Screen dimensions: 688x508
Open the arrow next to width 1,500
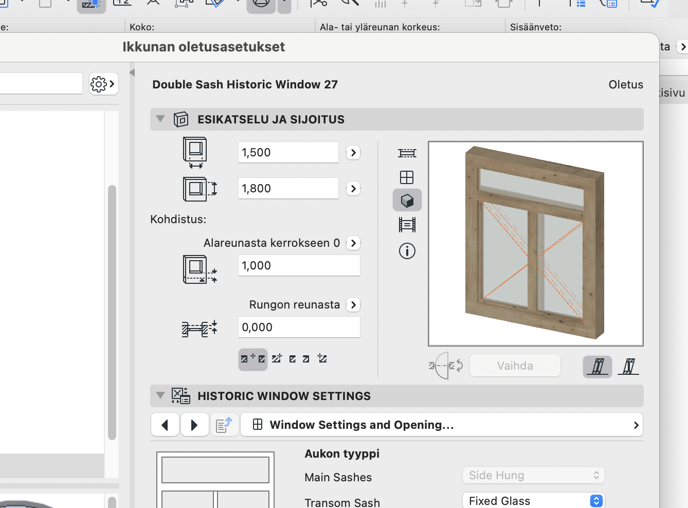coord(353,153)
